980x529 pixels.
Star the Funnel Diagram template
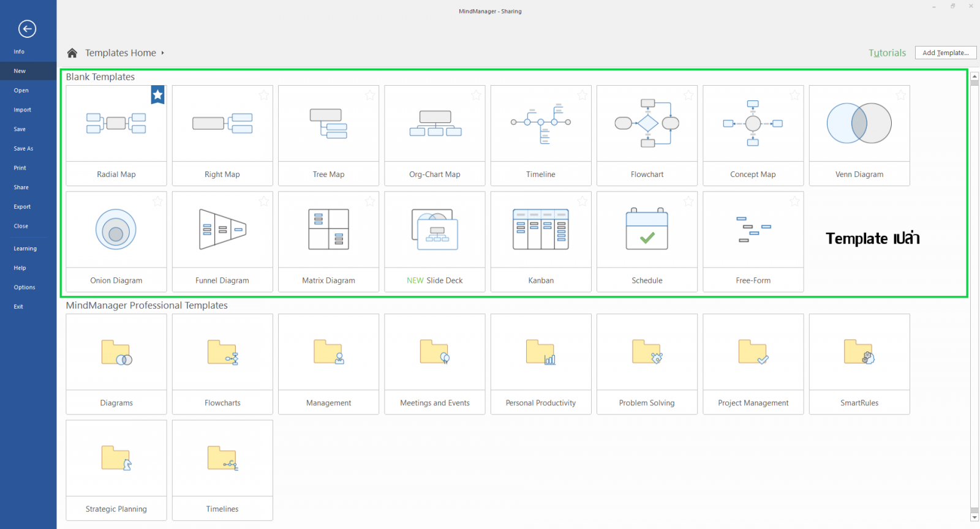point(264,201)
